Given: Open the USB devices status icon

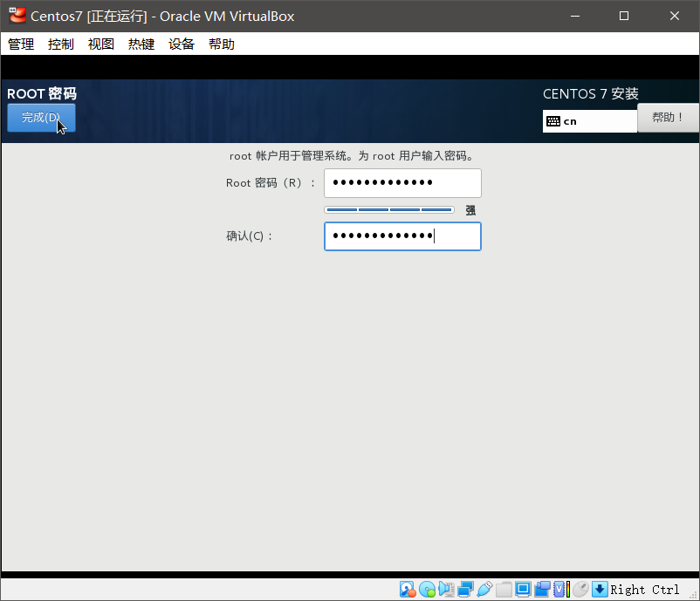Looking at the screenshot, I should tap(484, 590).
